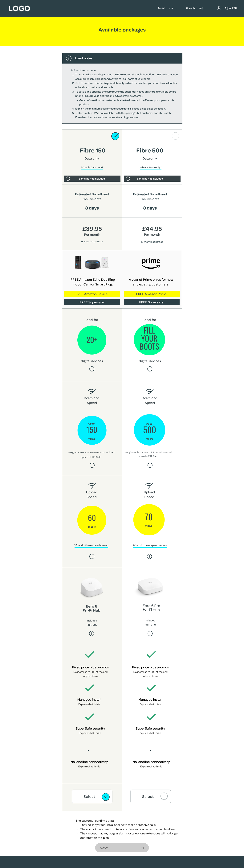Viewport: 244px width, 868px height.
Task: Open 'What is Data only?' under Fibre 150
Action: tap(92, 168)
